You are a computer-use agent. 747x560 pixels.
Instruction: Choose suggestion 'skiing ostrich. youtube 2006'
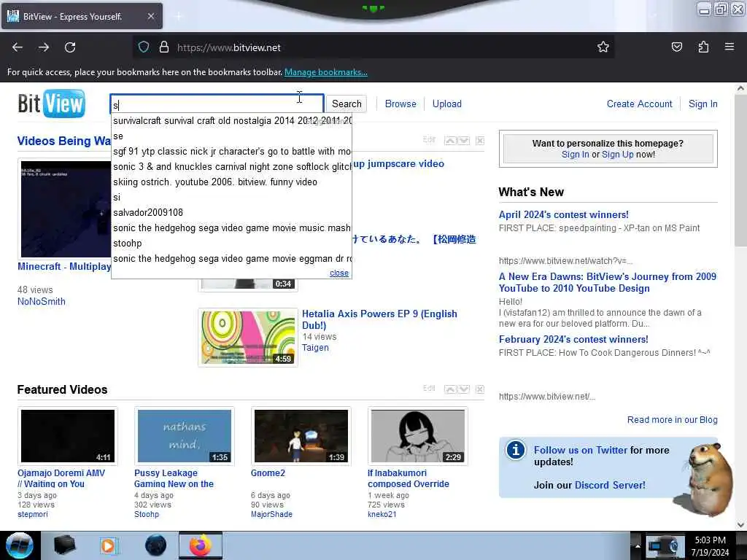[231, 182]
